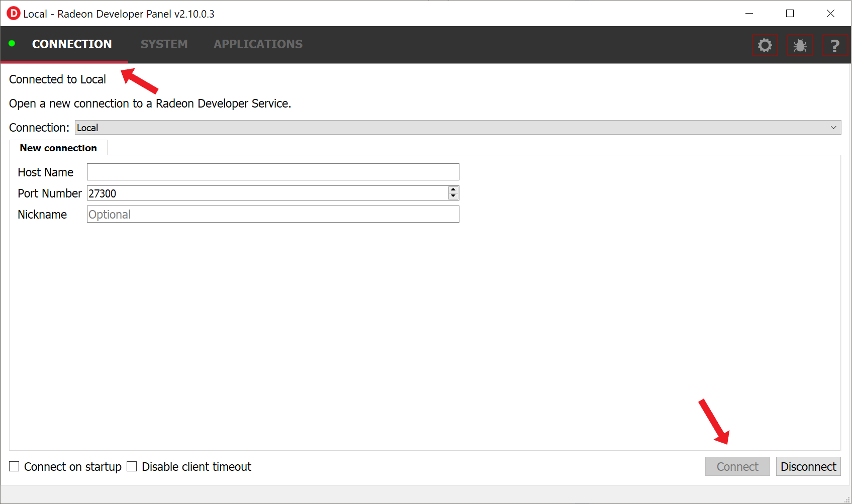Click the Radeon Developer Panel logo icon
Viewport: 852px width, 504px height.
(13, 14)
